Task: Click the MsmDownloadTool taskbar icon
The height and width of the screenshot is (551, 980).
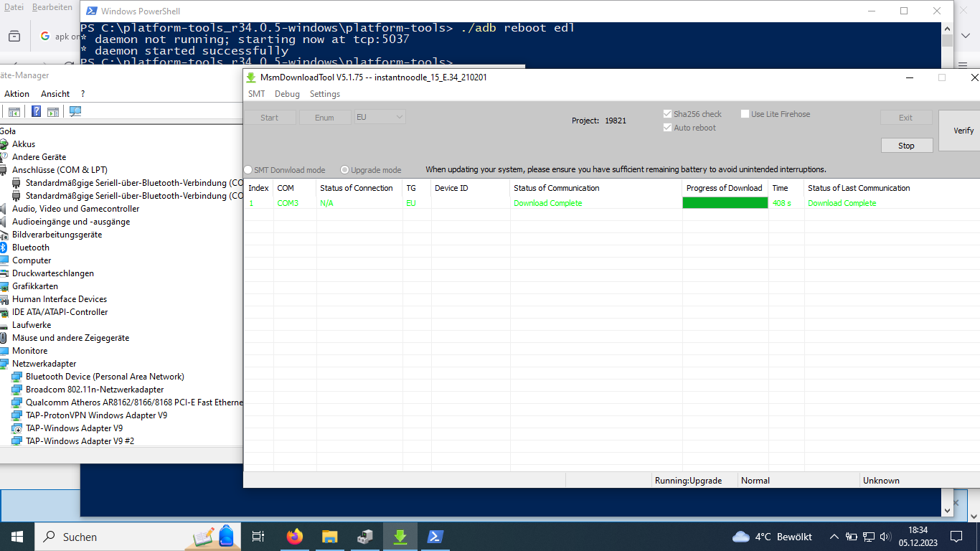Action: click(x=400, y=537)
